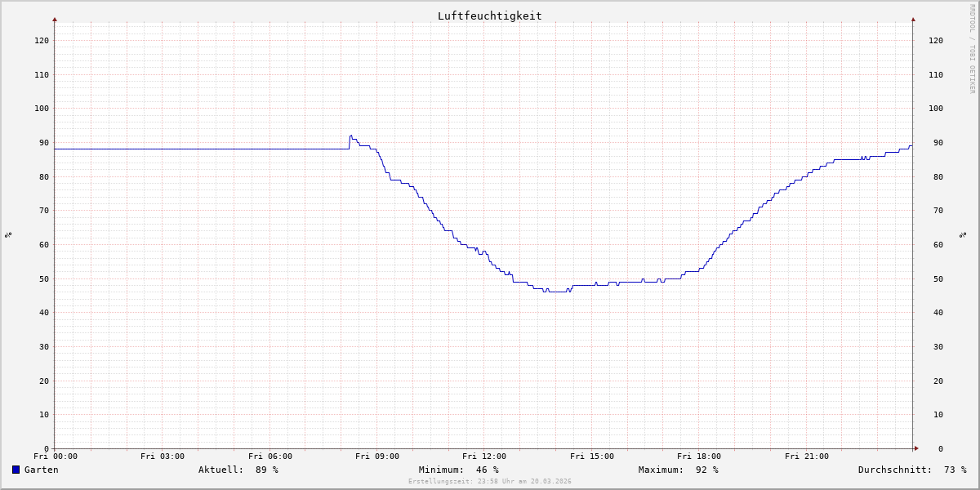Click the red arrow at x-axis right end

tap(916, 448)
